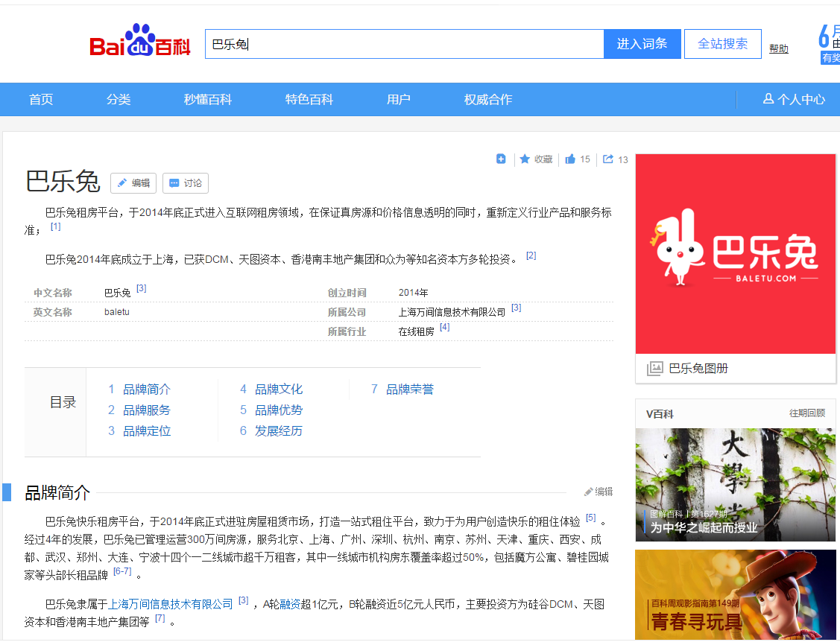Viewport: 840px width, 642px height.
Task: Click the red 巴乐兔 logo image
Action: pos(736,254)
